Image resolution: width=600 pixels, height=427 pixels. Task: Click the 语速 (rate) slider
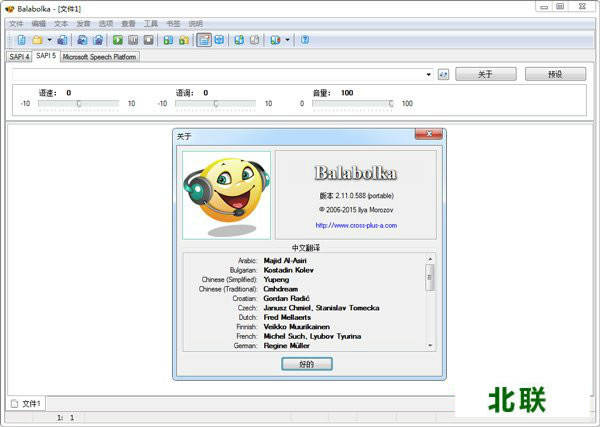78,103
